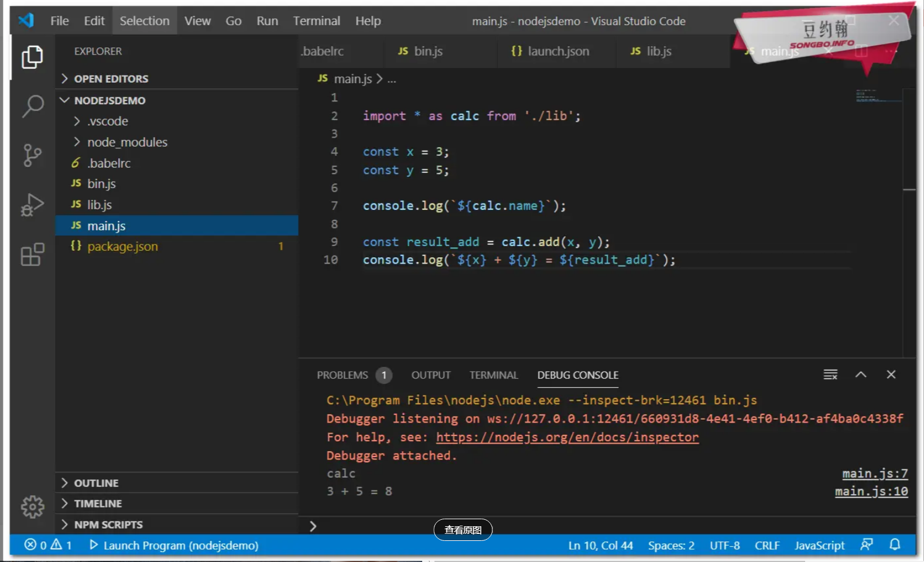The image size is (924, 562).
Task: Open the Search view icon
Action: tap(32, 106)
